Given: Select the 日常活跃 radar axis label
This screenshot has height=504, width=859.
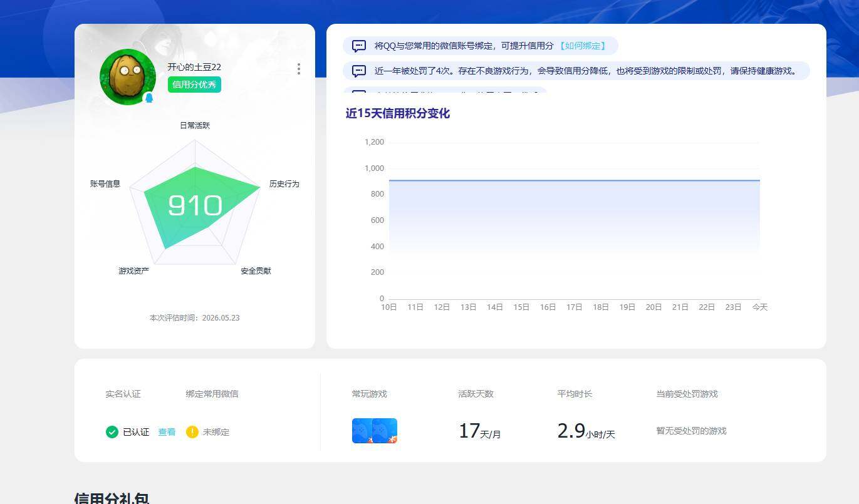Looking at the screenshot, I should point(195,125).
